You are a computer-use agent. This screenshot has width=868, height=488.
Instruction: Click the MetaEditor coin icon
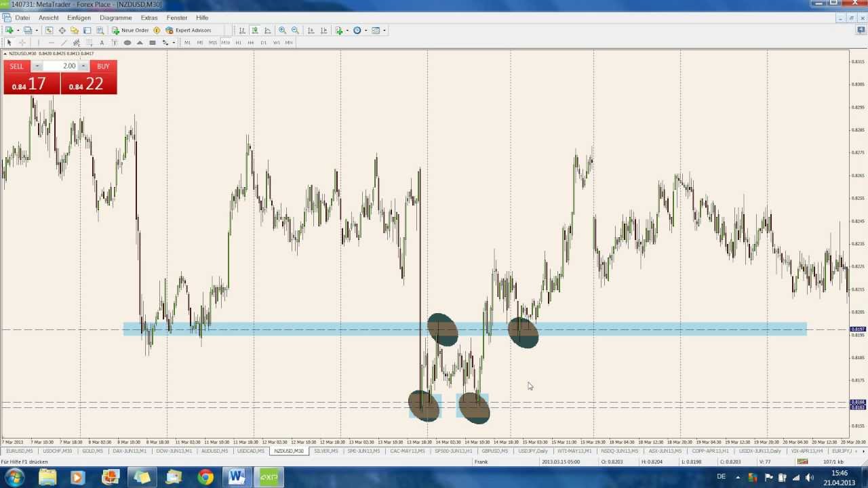click(x=157, y=30)
